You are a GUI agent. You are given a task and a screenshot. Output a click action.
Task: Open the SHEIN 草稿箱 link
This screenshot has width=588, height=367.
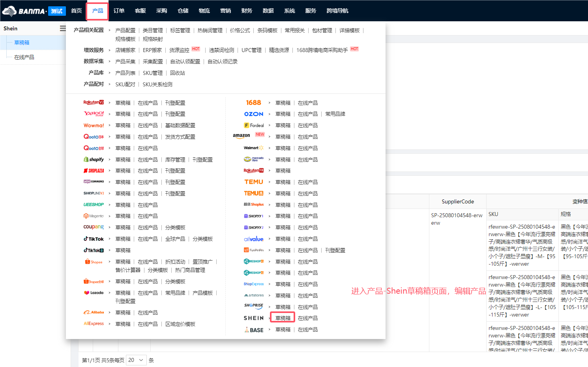[x=283, y=318]
